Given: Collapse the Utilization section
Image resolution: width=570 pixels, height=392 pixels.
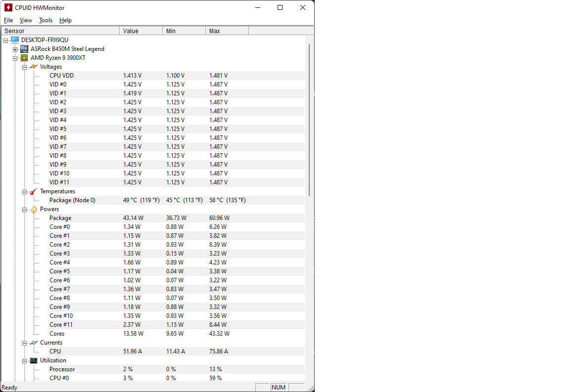Looking at the screenshot, I should pyautogui.click(x=24, y=361).
